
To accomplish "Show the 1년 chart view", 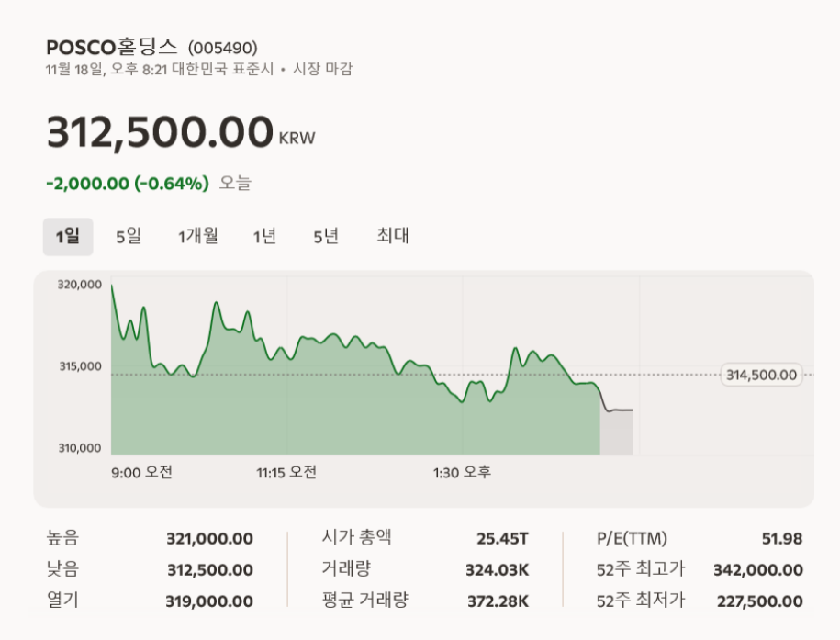I will pos(264,236).
